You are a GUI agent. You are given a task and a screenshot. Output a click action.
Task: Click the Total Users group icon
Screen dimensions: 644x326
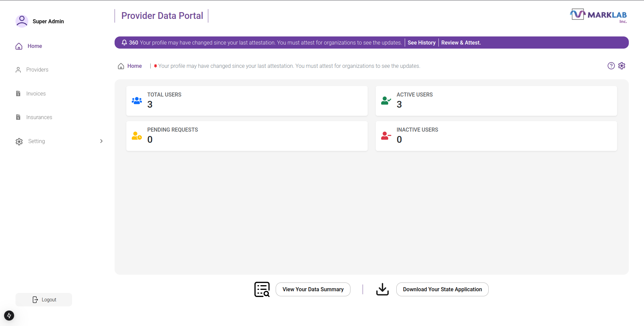pyautogui.click(x=137, y=101)
